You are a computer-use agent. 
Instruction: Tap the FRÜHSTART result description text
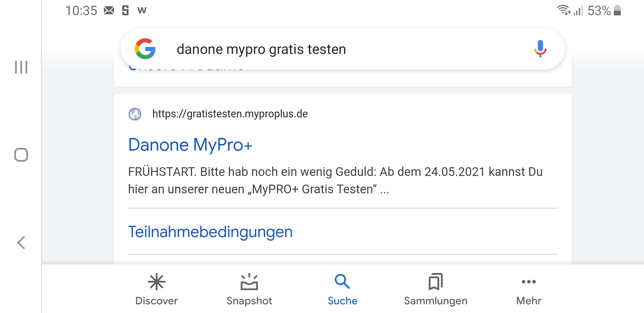pyautogui.click(x=335, y=181)
